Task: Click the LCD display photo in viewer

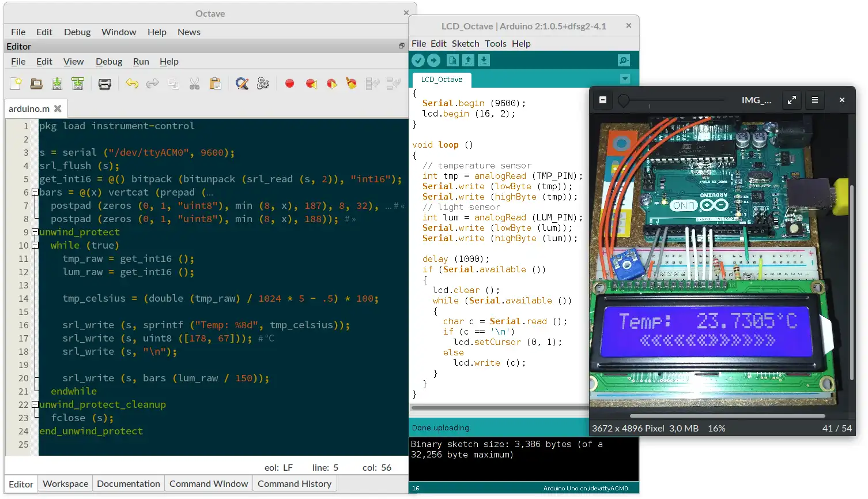Action: [708, 330]
